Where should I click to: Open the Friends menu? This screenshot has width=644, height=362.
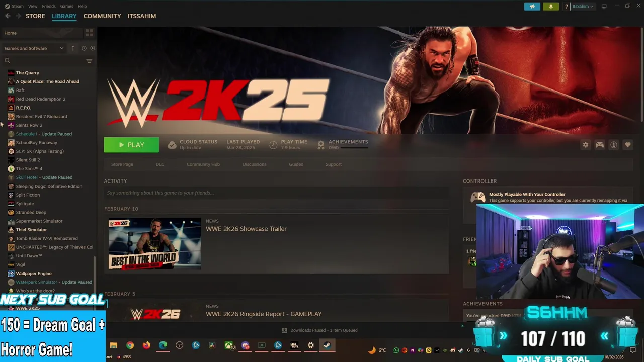coord(49,6)
